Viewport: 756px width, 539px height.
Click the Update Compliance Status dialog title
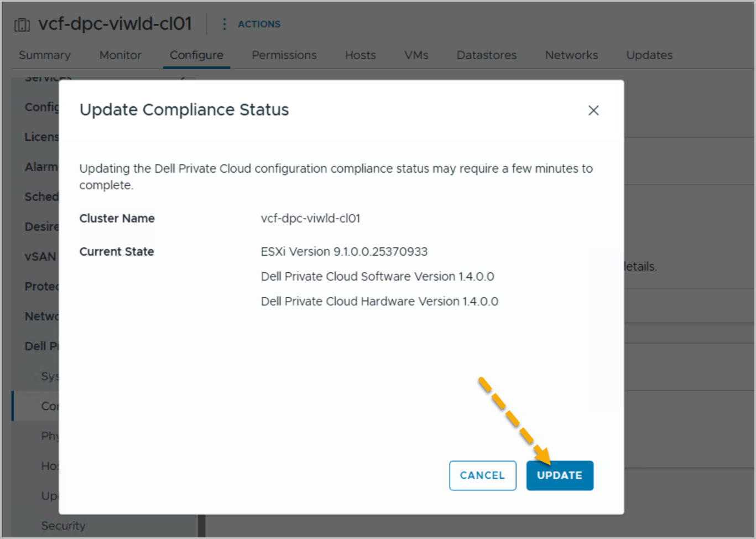point(184,110)
